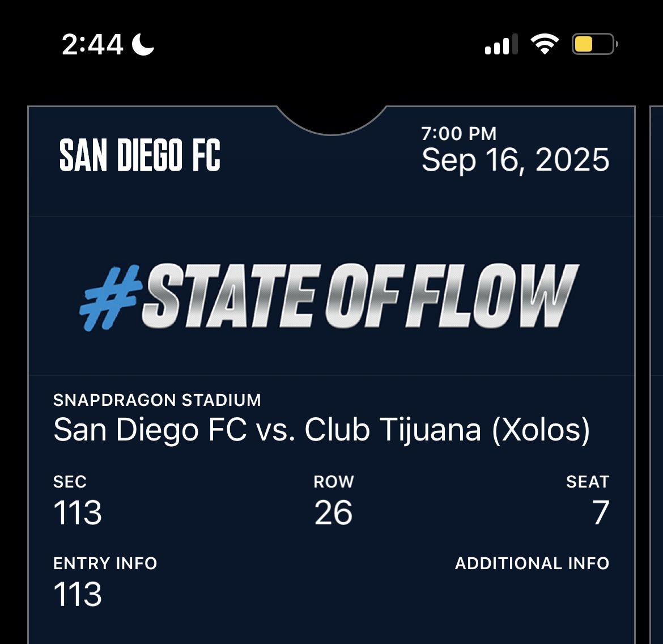The image size is (663, 644).
Task: Tap the SNAPDRAGON STADIUM venue label
Action: [x=157, y=400]
